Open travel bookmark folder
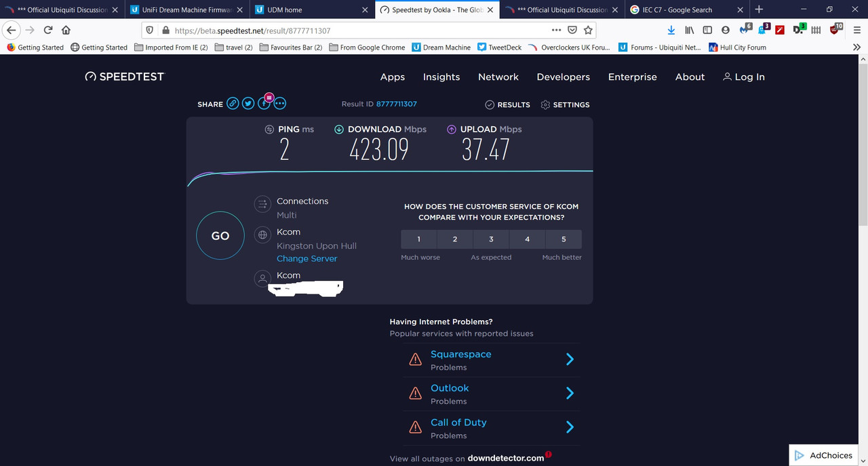Viewport: 868px width, 466px height. click(x=233, y=47)
